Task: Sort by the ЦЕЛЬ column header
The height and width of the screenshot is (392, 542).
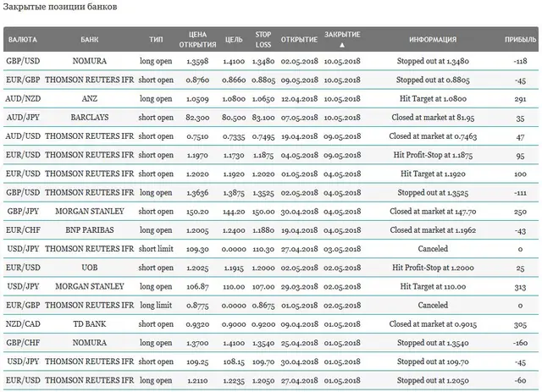Action: [234, 40]
